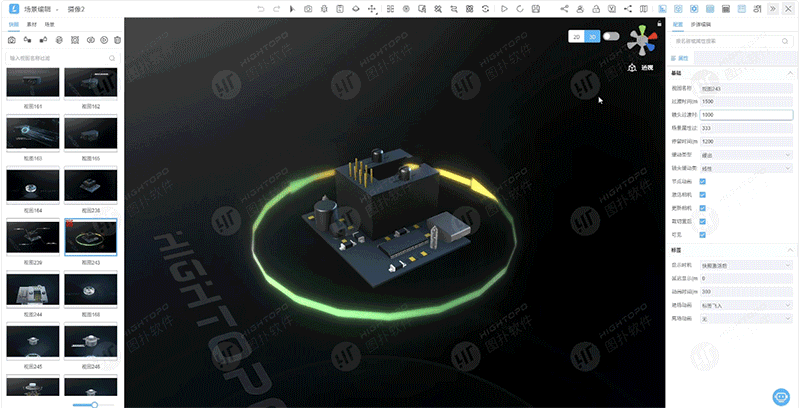The image size is (800, 408).
Task: Select the 视图161 thumbnail
Action: [33, 83]
